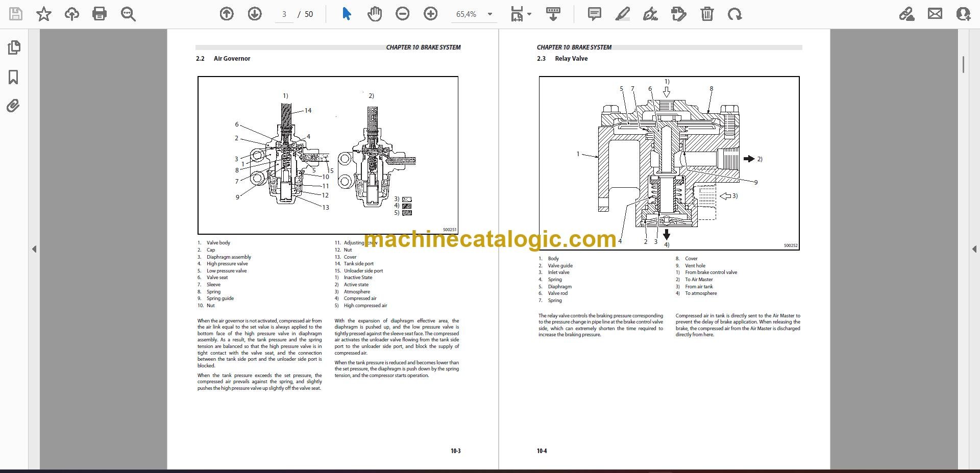The image size is (980, 473).
Task: Click the "High pressure valve" legend entry
Action: [227, 264]
